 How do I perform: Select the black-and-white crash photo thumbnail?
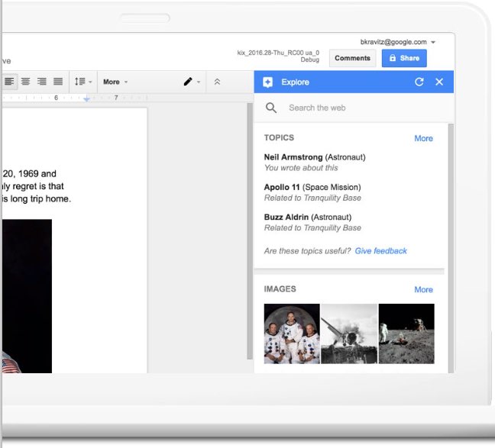point(349,334)
